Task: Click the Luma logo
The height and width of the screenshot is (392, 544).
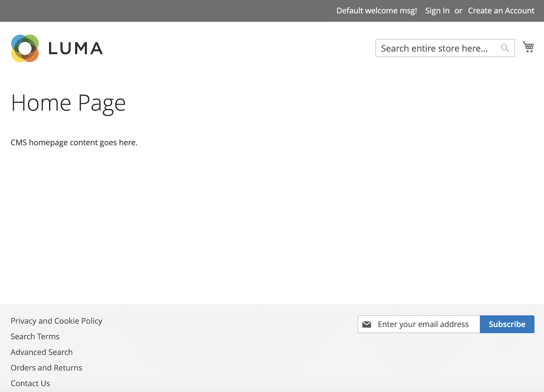Action: click(x=56, y=48)
